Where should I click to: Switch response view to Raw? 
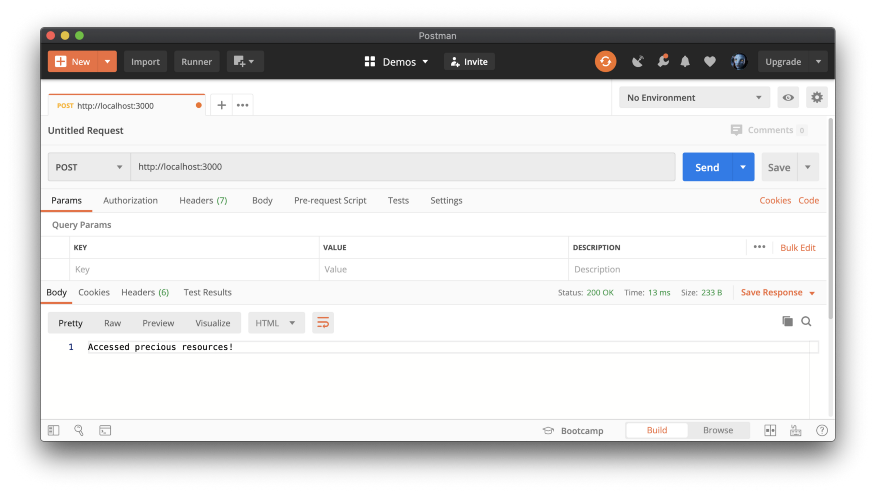pyautogui.click(x=113, y=323)
